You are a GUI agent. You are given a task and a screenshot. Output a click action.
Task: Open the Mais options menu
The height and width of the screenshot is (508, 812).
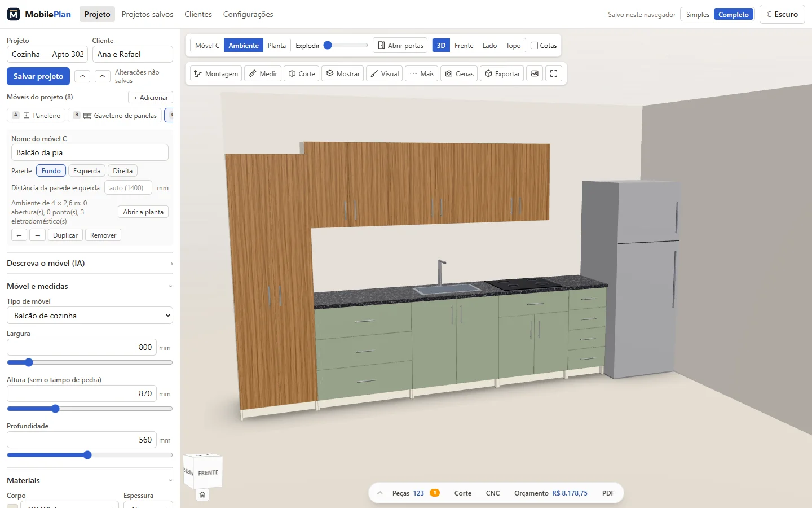point(422,73)
